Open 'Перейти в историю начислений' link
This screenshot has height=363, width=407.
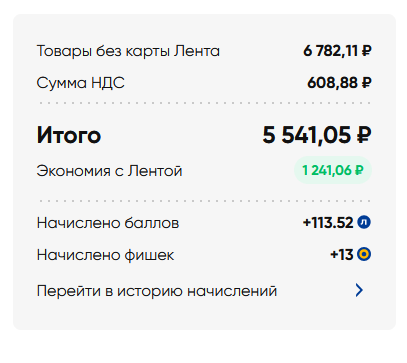tap(157, 291)
